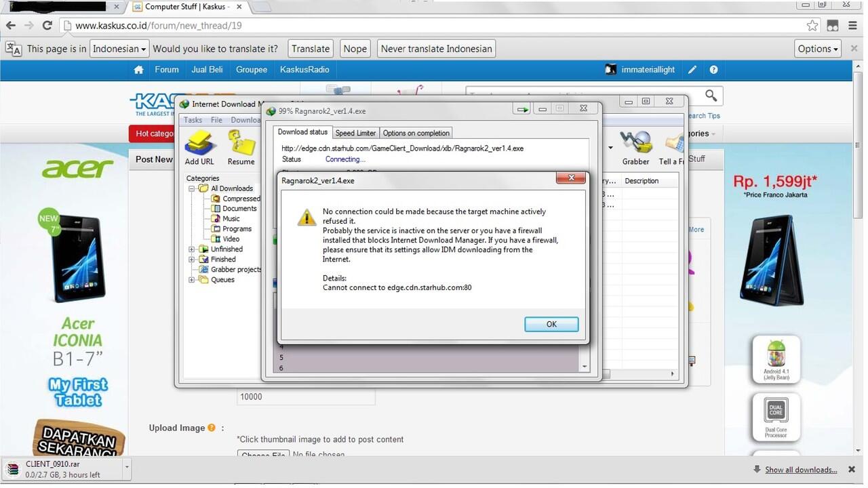
Task: Click the Nope button
Action: click(x=355, y=49)
